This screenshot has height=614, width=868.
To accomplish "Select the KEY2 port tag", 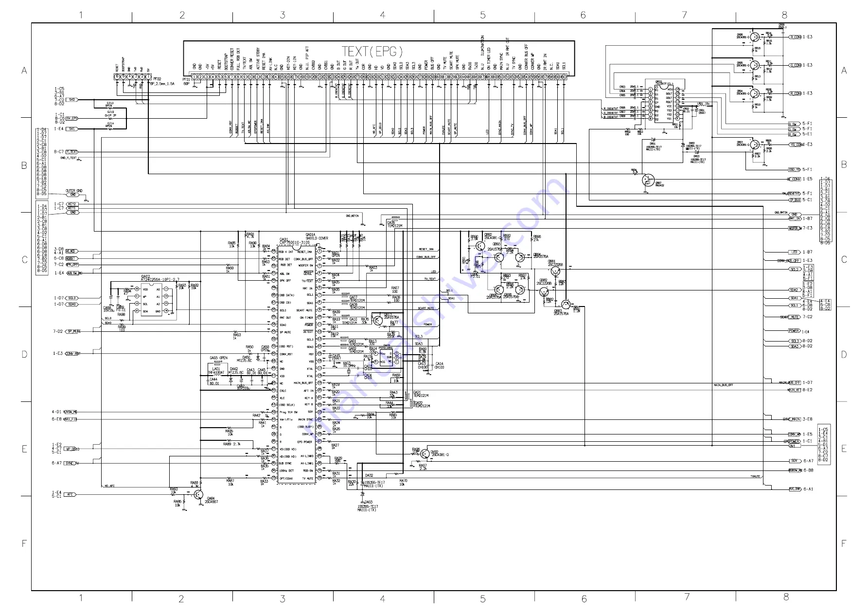I will coord(72,204).
